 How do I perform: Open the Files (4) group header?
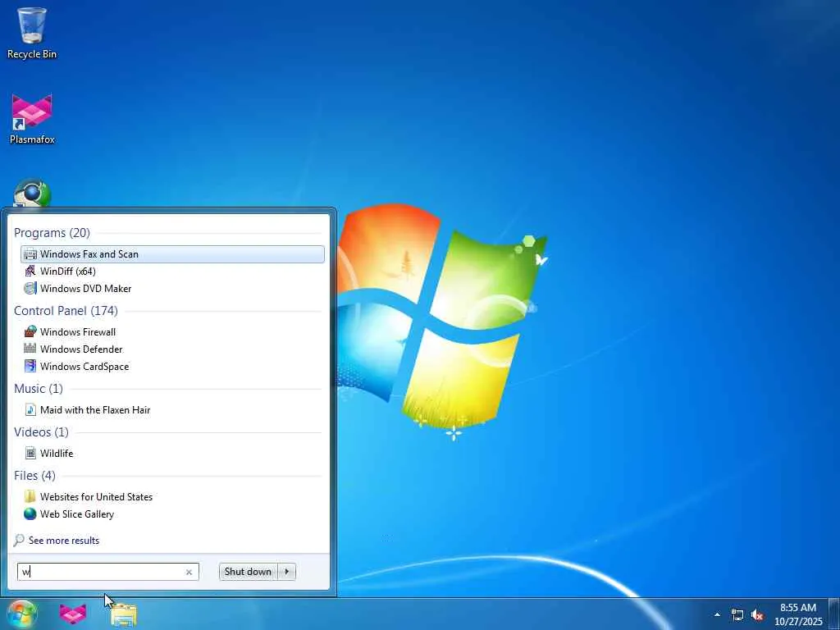tap(34, 475)
